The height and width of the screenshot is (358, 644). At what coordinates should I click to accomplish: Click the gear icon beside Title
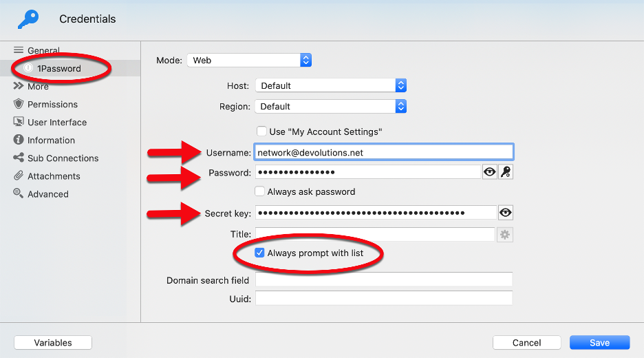tap(505, 235)
